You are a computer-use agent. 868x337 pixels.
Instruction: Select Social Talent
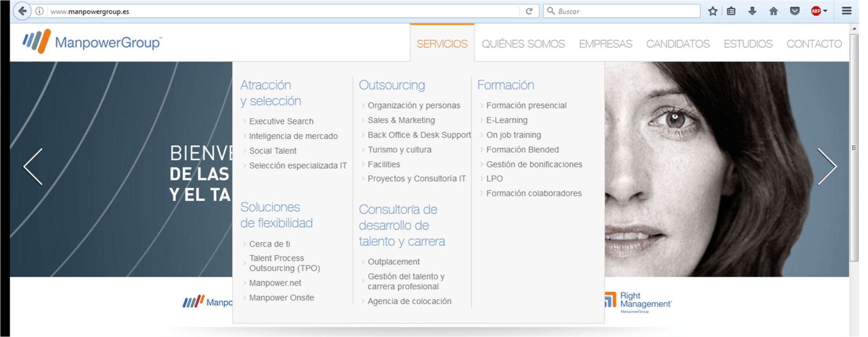click(273, 151)
